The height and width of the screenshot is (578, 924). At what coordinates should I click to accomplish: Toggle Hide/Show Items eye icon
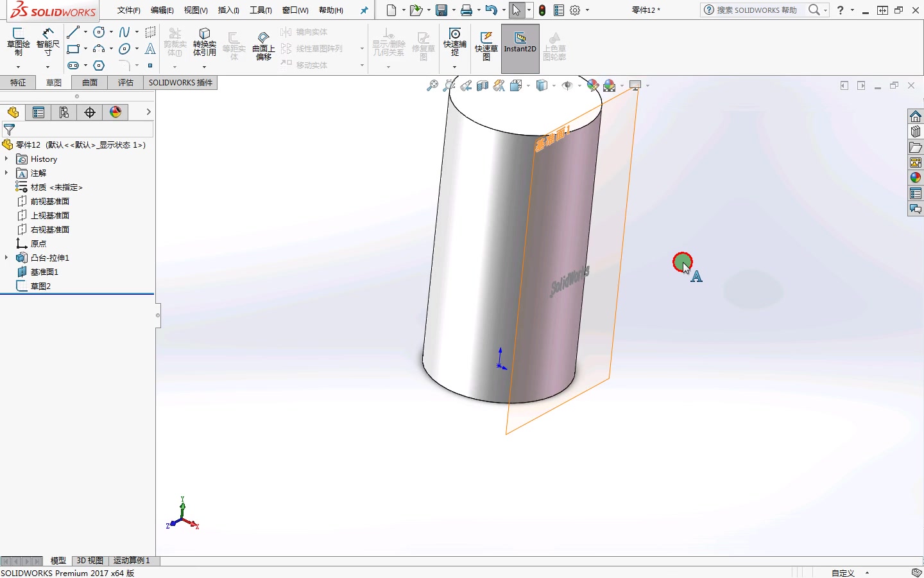pyautogui.click(x=567, y=85)
